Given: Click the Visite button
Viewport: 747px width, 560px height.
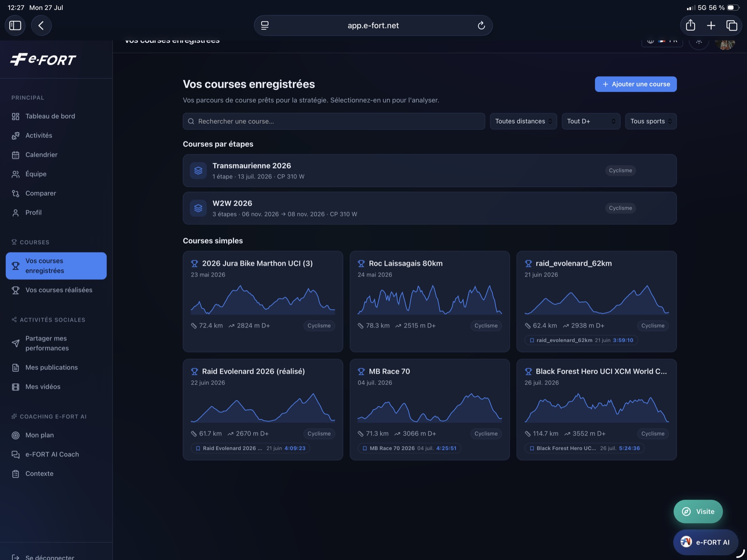Looking at the screenshot, I should click(x=698, y=511).
